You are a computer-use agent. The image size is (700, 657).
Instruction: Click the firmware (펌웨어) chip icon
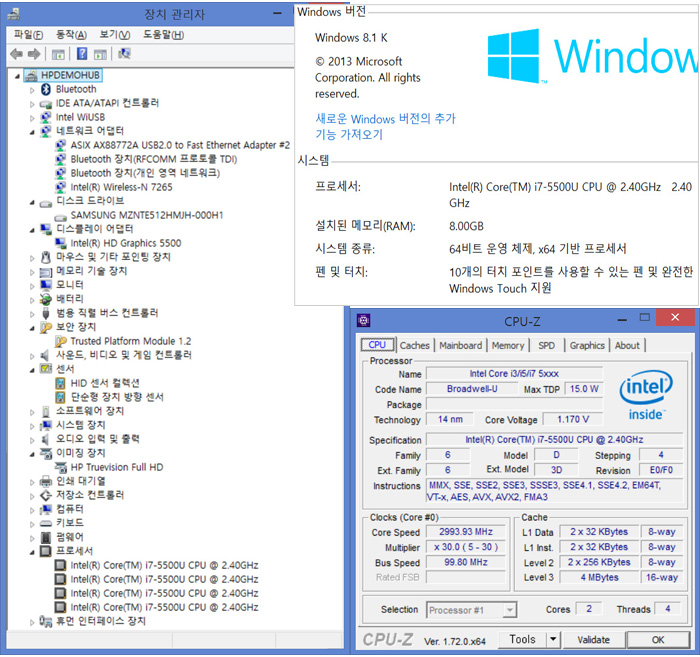point(46,537)
